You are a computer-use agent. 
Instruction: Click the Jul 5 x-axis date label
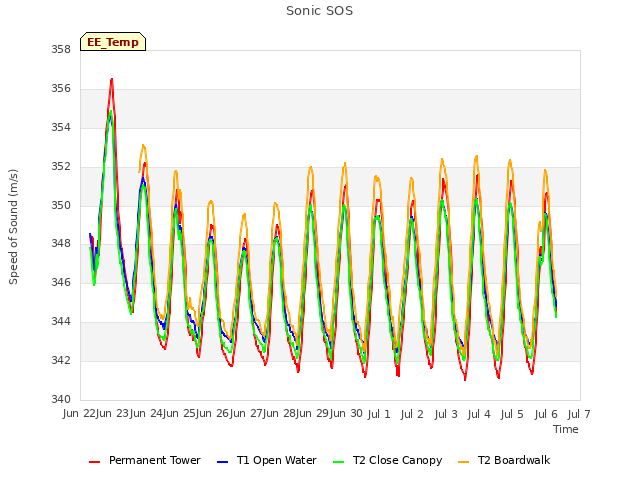pyautogui.click(x=512, y=414)
